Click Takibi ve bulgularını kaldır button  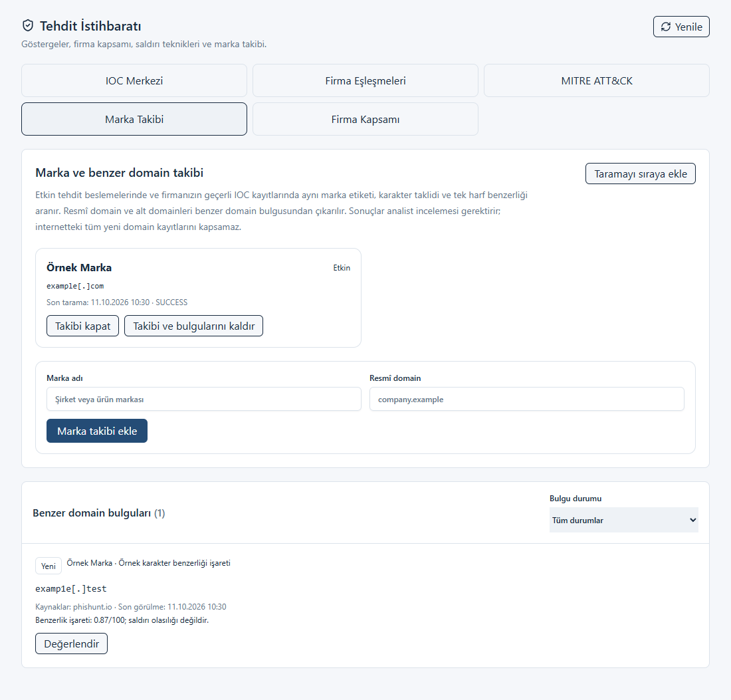coord(194,326)
